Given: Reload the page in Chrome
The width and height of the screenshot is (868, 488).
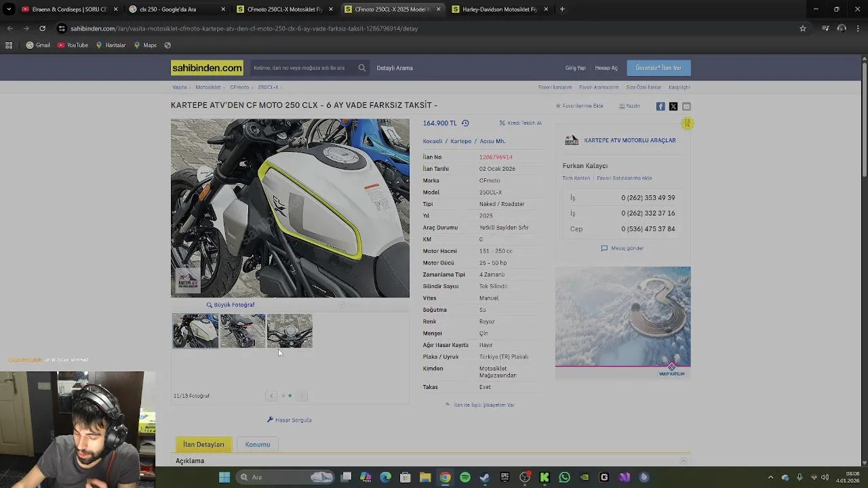Looking at the screenshot, I should tap(42, 28).
